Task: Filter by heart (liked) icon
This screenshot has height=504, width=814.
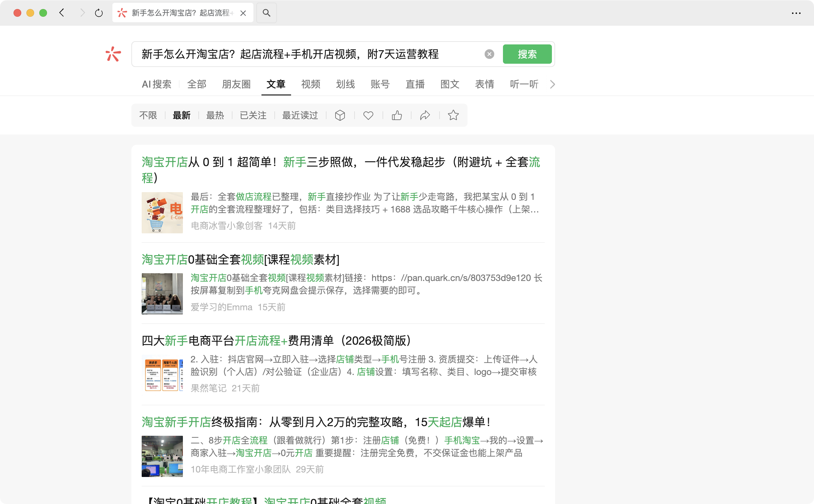Action: point(368,115)
